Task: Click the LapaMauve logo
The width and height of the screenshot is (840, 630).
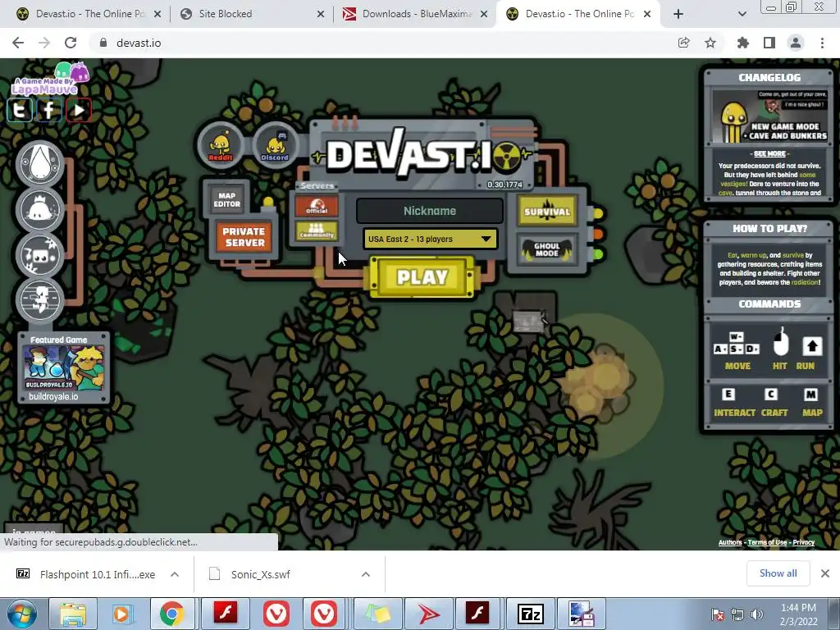Action: pyautogui.click(x=49, y=80)
